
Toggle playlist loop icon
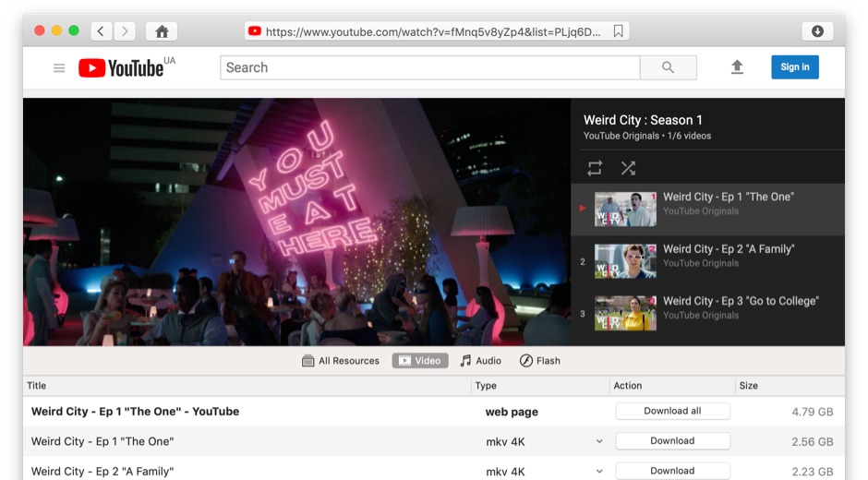coord(595,168)
